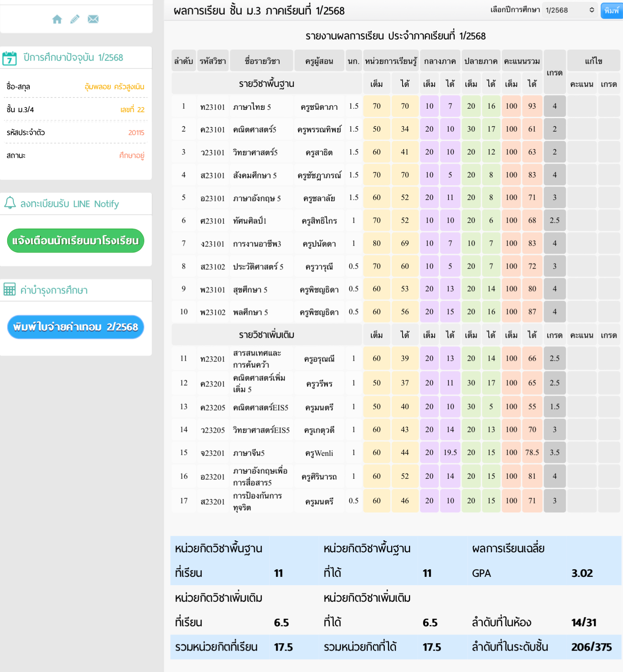The width and height of the screenshot is (623, 672).
Task: Open the academic year dropdown 1/2568
Action: [x=569, y=10]
